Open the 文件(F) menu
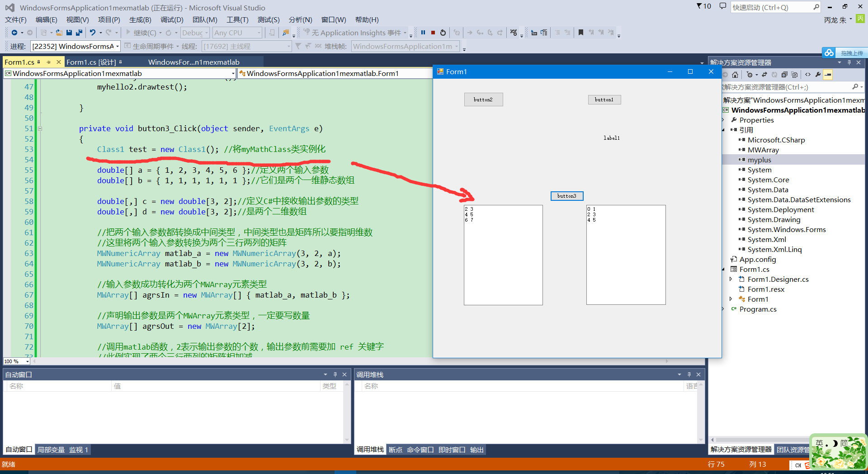The height and width of the screenshot is (474, 868). tap(16, 20)
